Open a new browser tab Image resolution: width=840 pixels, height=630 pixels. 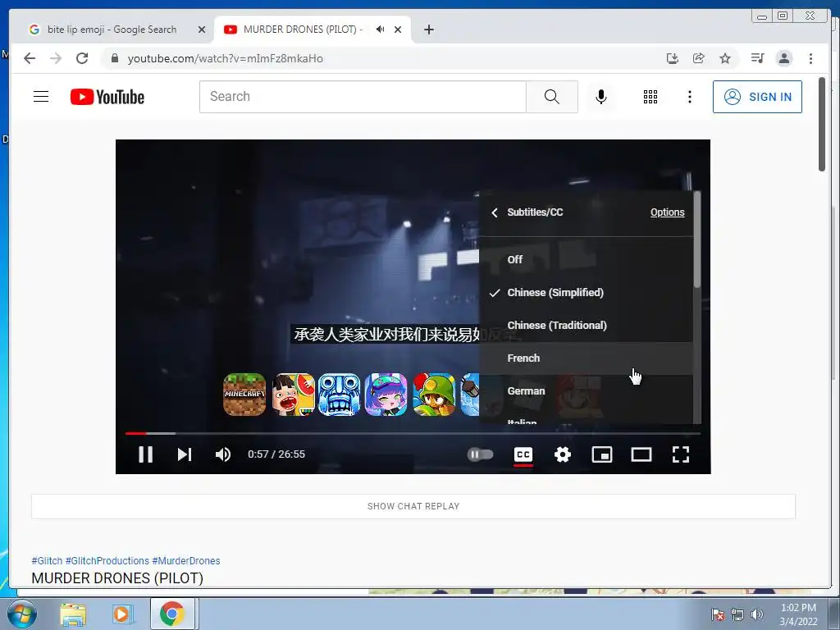[x=428, y=30]
